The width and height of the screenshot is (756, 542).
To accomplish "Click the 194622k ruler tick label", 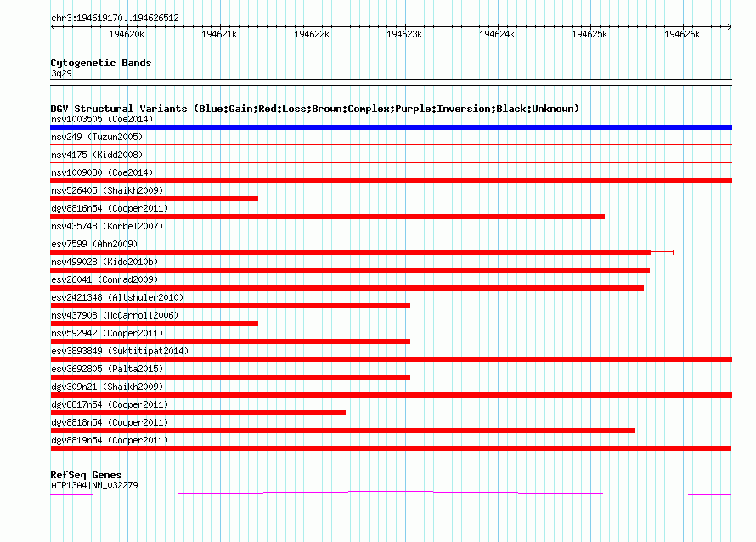I will pos(312,34).
